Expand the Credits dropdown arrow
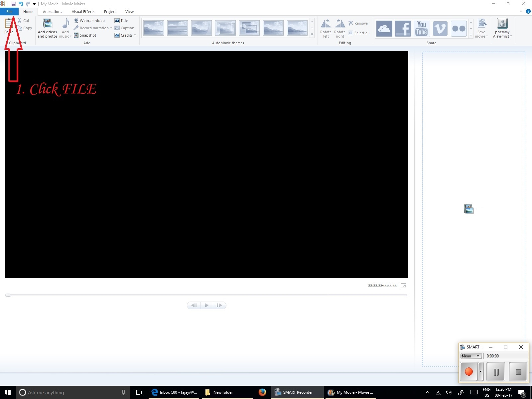The width and height of the screenshot is (532, 399). tap(135, 35)
